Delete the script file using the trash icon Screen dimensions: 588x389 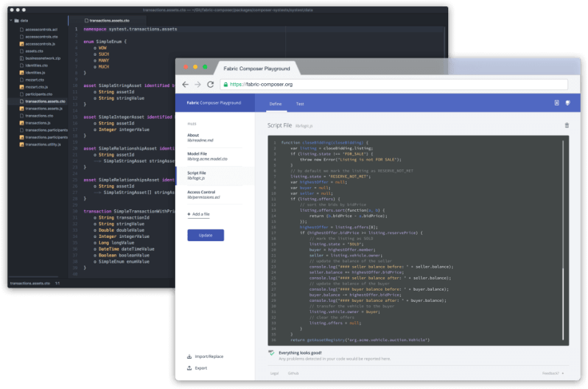(567, 125)
